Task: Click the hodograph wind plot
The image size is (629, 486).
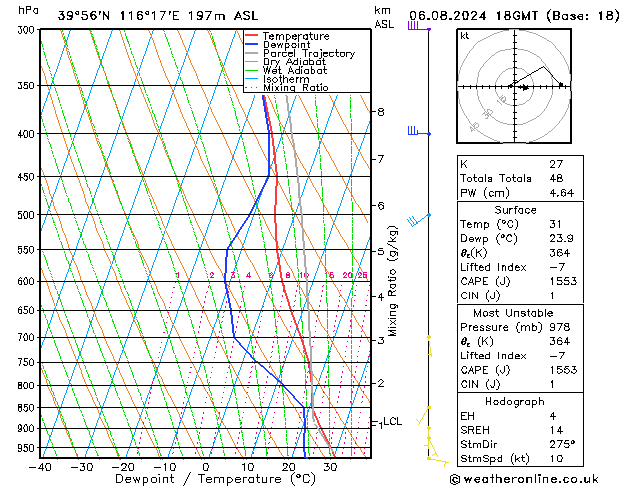Action: pyautogui.click(x=514, y=86)
